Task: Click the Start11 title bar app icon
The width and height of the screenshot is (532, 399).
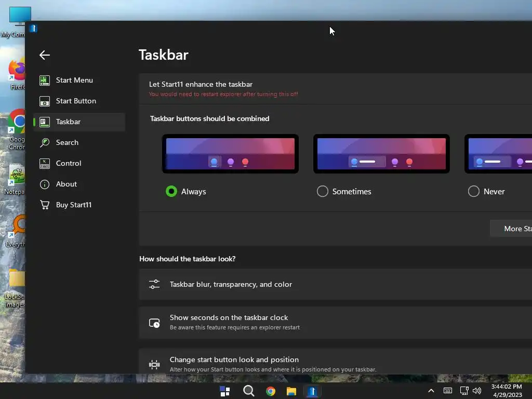Action: [x=33, y=28]
